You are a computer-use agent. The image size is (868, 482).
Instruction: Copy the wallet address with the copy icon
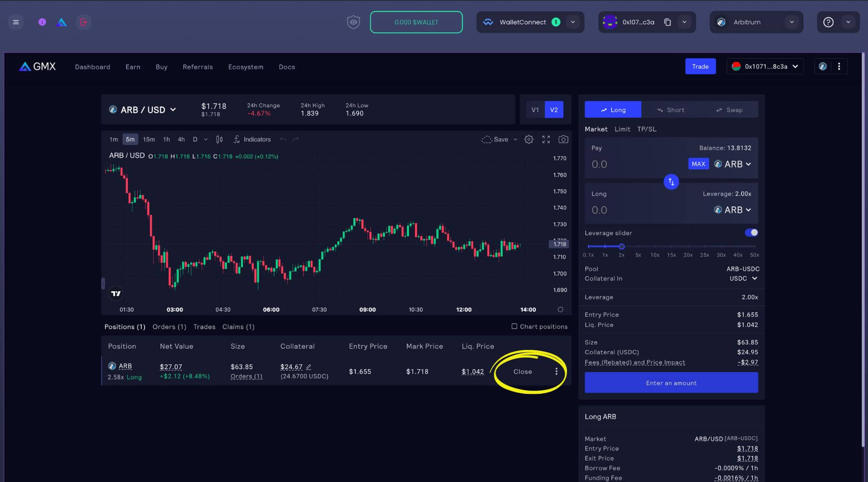667,22
